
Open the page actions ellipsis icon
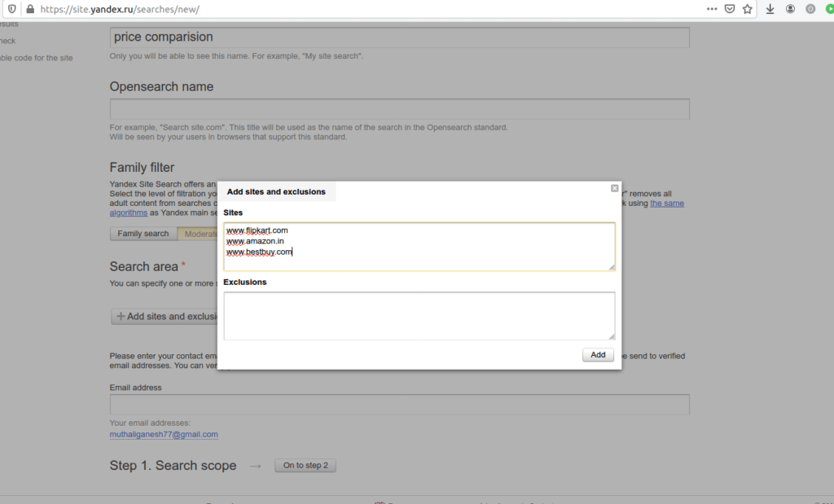712,9
